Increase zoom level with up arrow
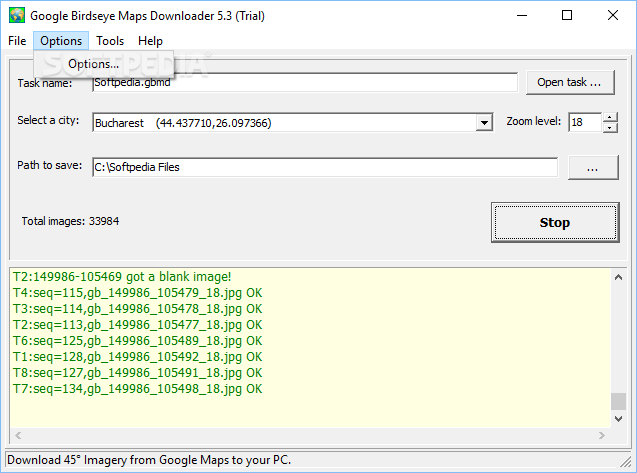 (610, 117)
